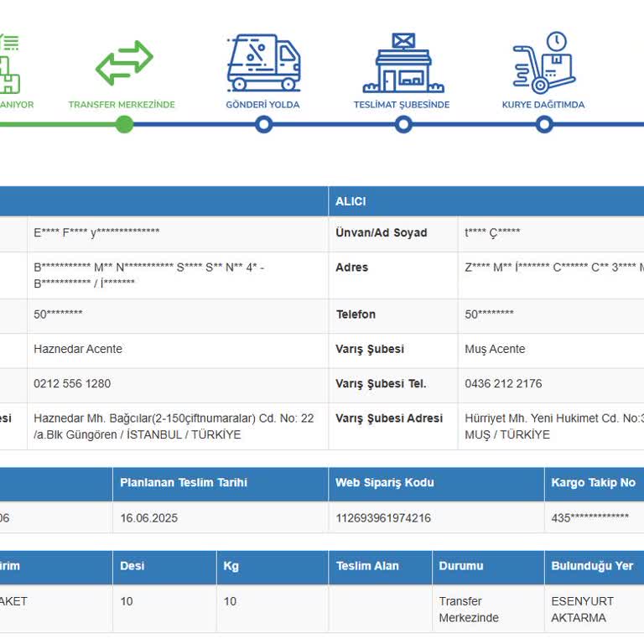Click progress marker under TESLİMAT ŞUBESİNDE
The image size is (644, 644).
tap(403, 124)
